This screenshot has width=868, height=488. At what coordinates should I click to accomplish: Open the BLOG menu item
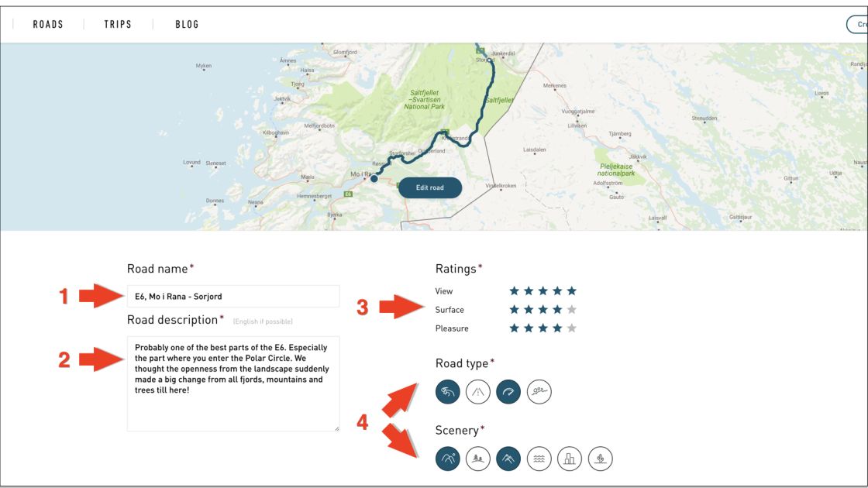click(187, 24)
